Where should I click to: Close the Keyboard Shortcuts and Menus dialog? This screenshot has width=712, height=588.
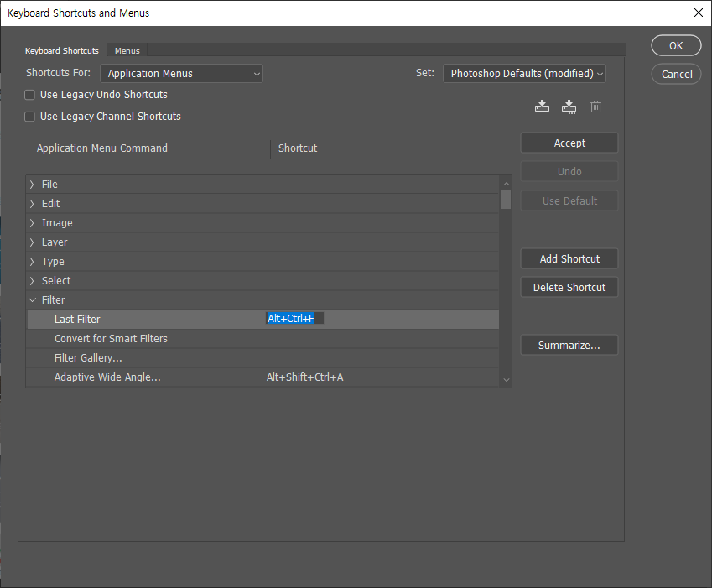pos(699,13)
